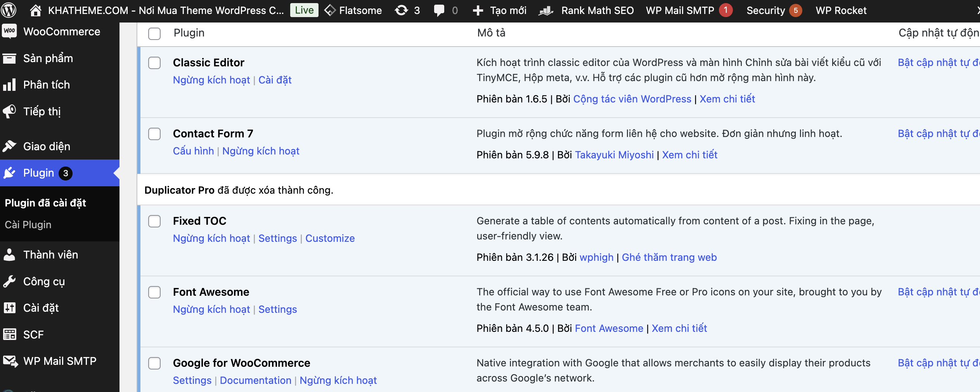Sort by the Plugin column header
This screenshot has height=392, width=980.
point(189,33)
